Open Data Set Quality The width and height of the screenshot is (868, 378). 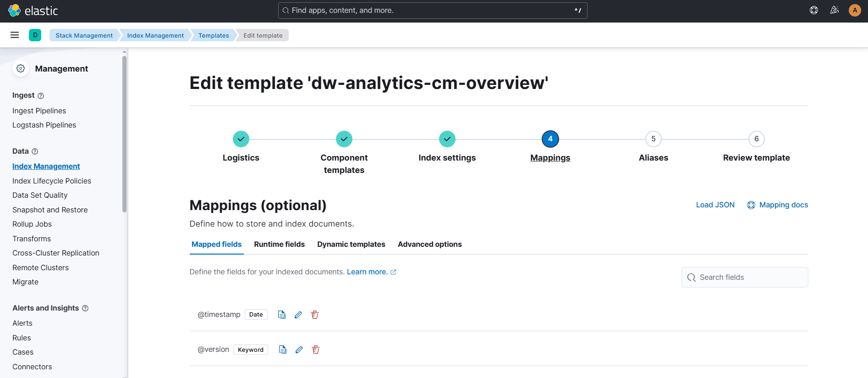40,195
